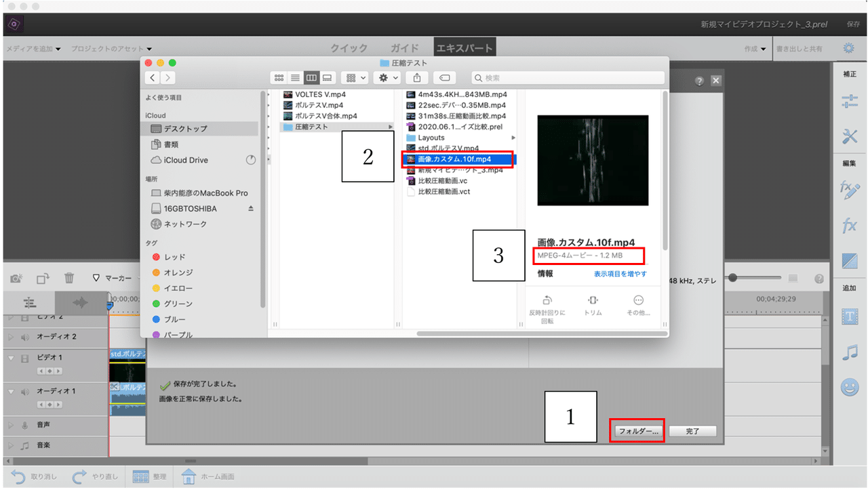Eject the 16GBTOSHIBA drive

pyautogui.click(x=251, y=209)
